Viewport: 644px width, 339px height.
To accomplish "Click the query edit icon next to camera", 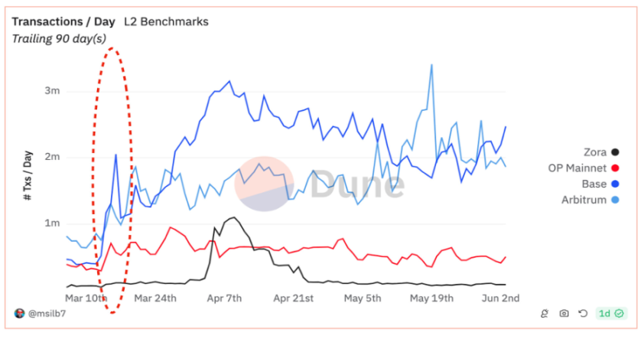I will coord(545,313).
